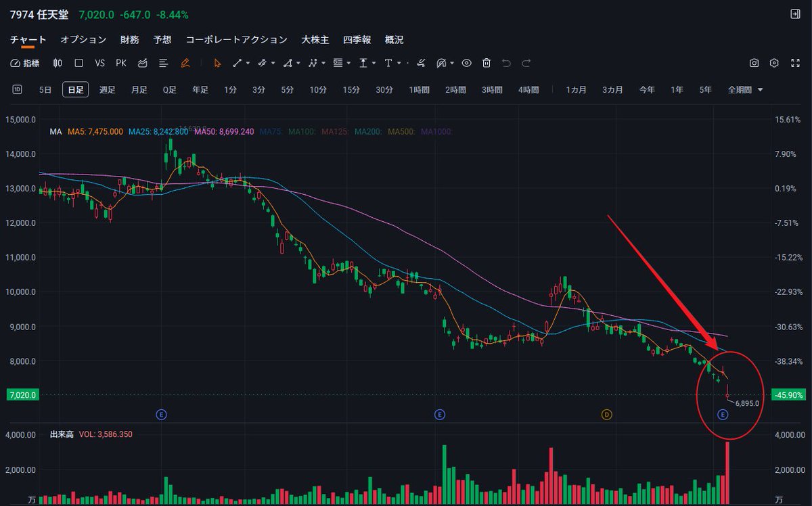The image size is (812, 506).
Task: Expand chart to fullscreen
Action: click(795, 63)
